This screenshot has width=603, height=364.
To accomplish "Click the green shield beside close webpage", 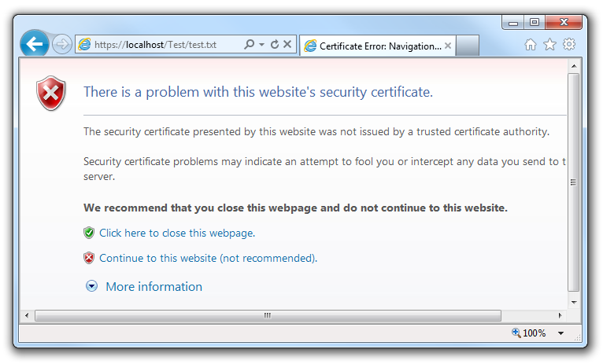I will coord(89,233).
